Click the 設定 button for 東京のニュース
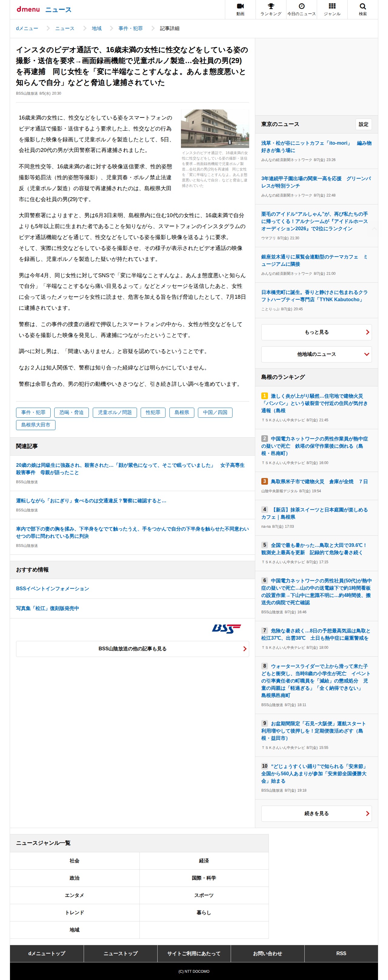This screenshot has height=980, width=388. pyautogui.click(x=363, y=124)
